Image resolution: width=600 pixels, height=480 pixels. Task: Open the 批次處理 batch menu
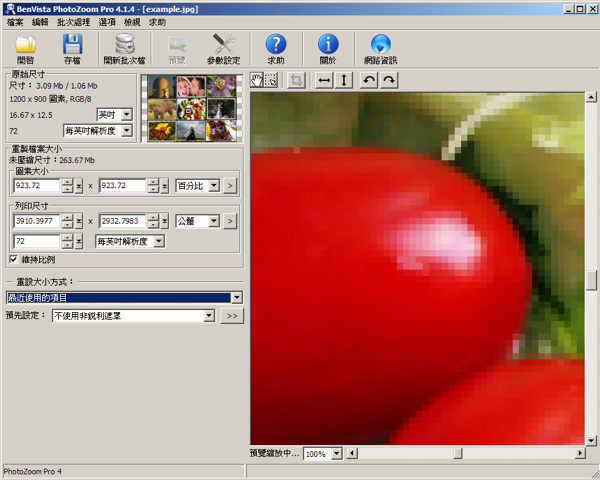(x=73, y=22)
